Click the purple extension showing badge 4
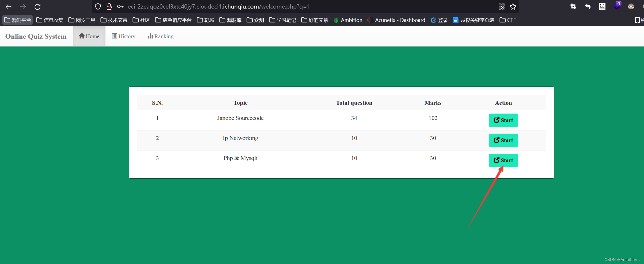 pyautogui.click(x=617, y=6)
